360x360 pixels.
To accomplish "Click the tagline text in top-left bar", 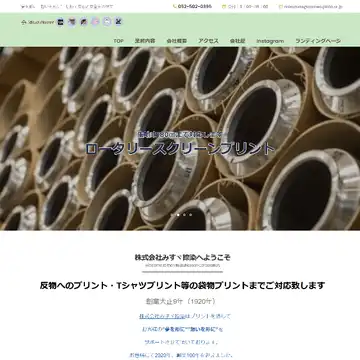I will point(67,6).
